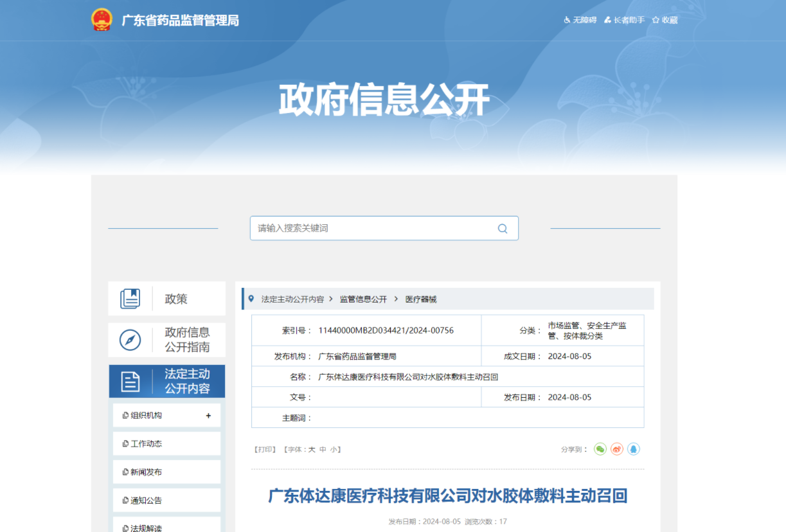Open the 政策 sidebar tab
Image resolution: width=786 pixels, height=532 pixels.
coord(166,299)
